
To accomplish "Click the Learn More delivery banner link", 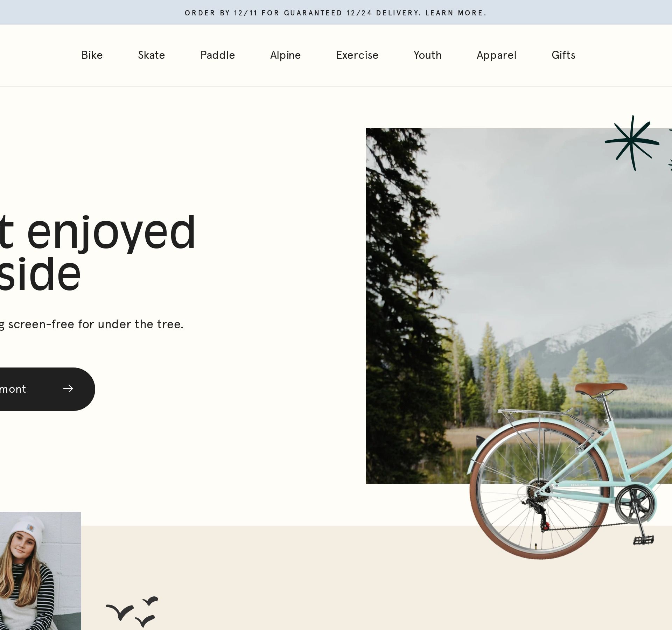I will point(456,13).
